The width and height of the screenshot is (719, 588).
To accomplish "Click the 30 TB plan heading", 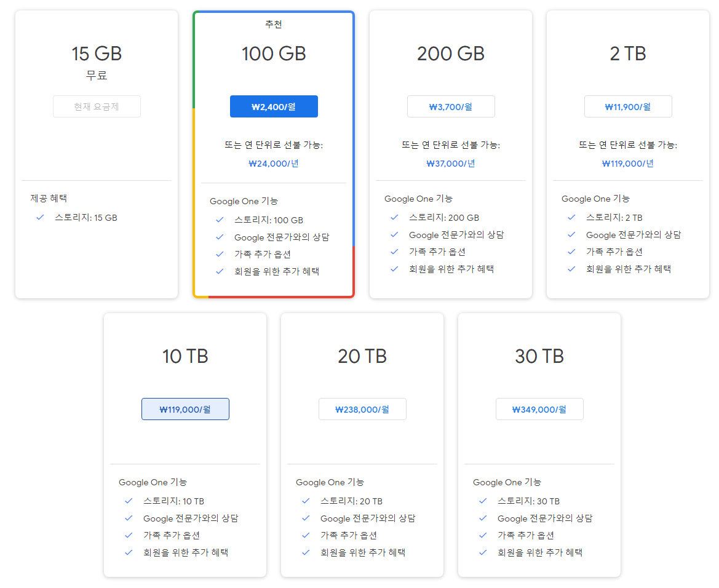I will click(x=539, y=356).
